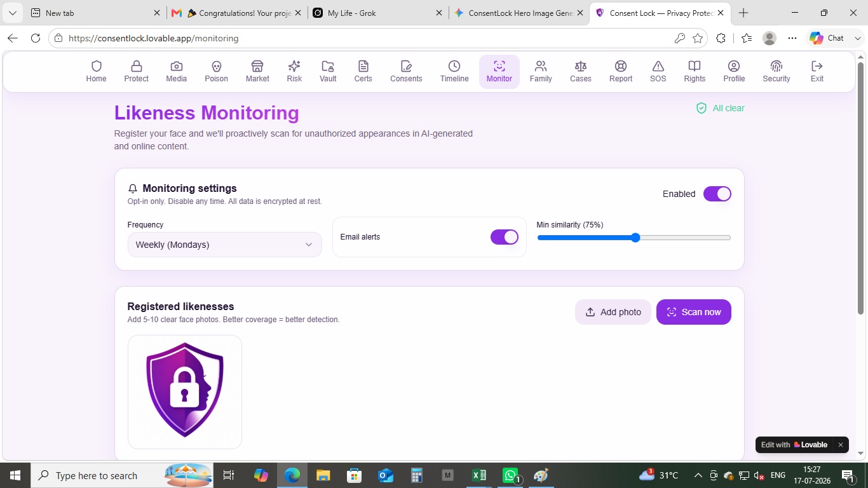Switch to ConsentLock Hero Image tab
868x488 pixels.
[519, 13]
